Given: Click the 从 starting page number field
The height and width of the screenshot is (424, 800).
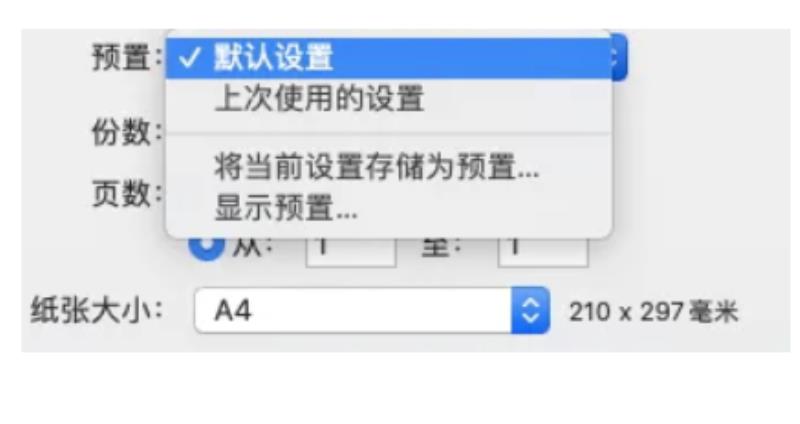Looking at the screenshot, I should [x=351, y=252].
